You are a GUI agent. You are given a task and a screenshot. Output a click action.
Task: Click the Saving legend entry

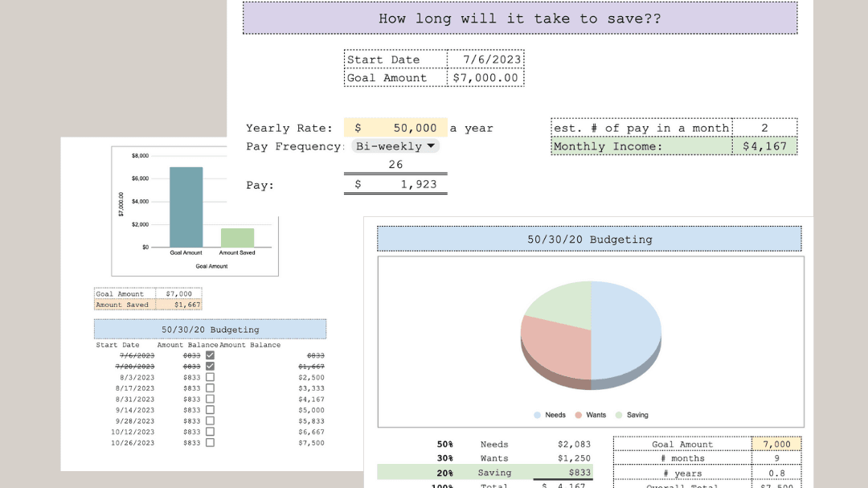pos(632,415)
